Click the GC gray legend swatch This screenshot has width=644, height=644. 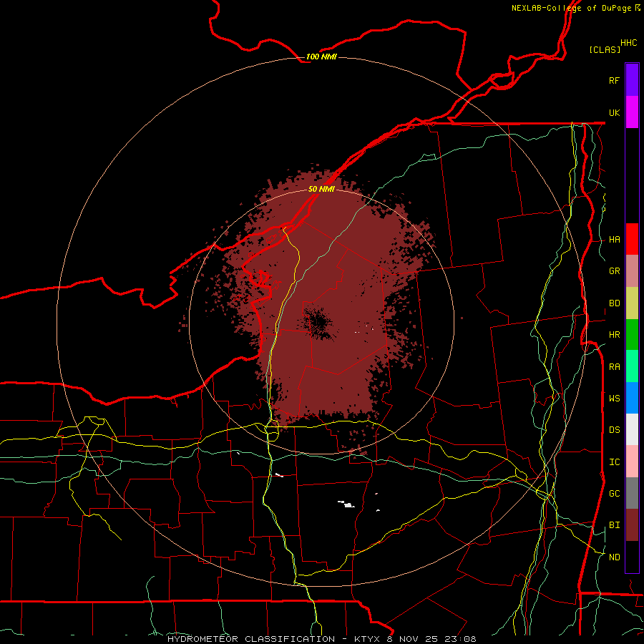[632, 493]
